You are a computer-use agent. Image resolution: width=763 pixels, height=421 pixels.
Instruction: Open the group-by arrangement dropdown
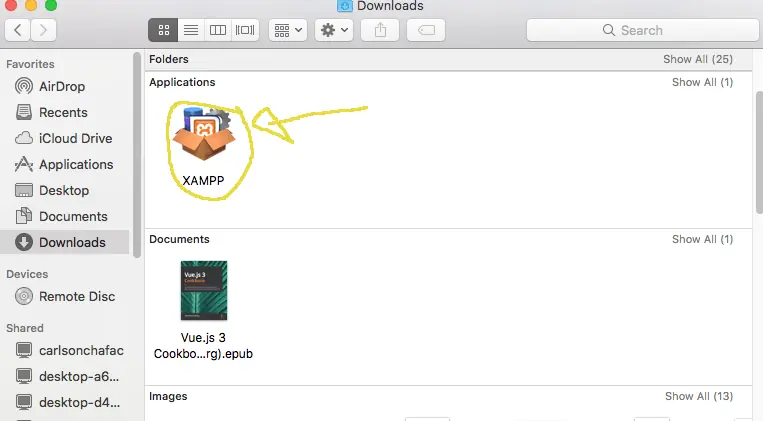287,30
